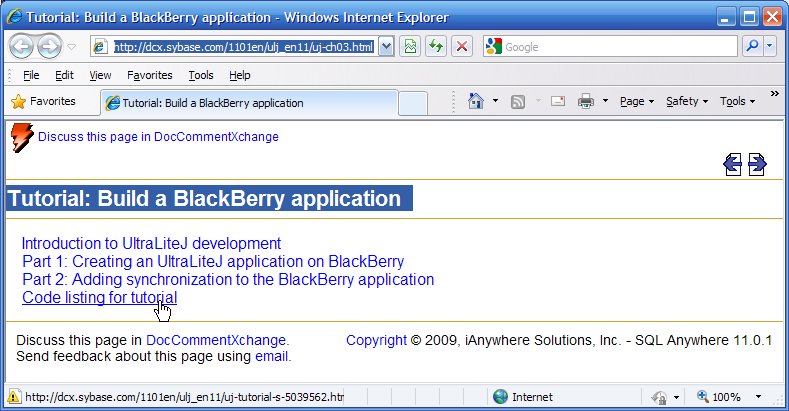Click the browser Back arrow button

click(x=22, y=47)
